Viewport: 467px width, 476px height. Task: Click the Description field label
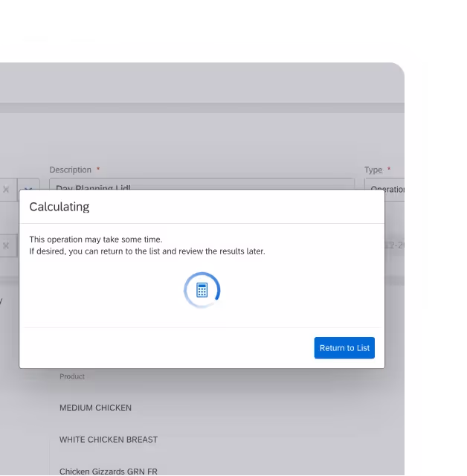(71, 170)
